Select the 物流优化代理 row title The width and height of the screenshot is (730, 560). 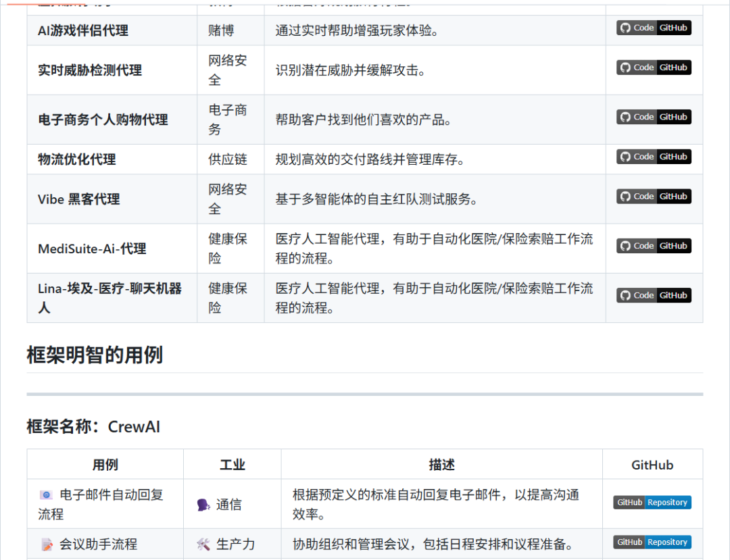77,159
